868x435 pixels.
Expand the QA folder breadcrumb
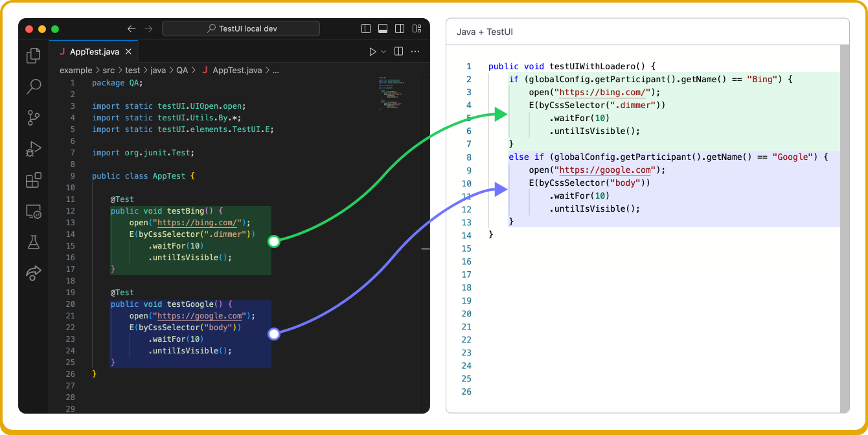pos(182,71)
